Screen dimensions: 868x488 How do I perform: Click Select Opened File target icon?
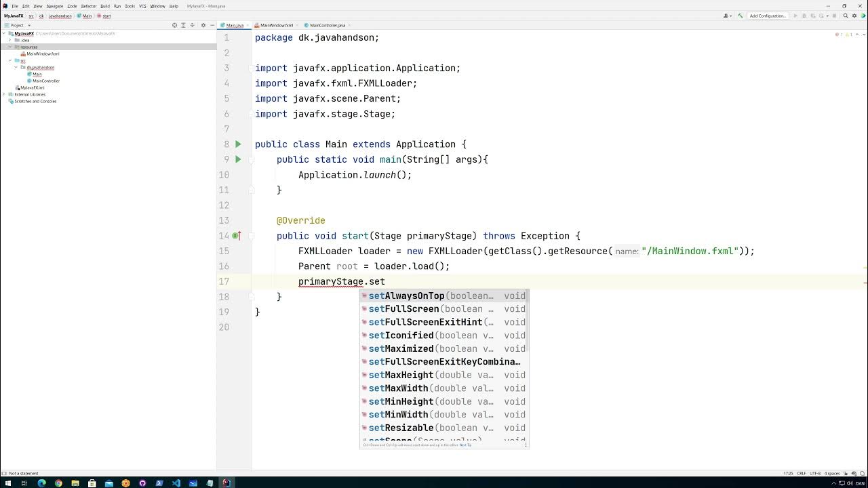[174, 25]
